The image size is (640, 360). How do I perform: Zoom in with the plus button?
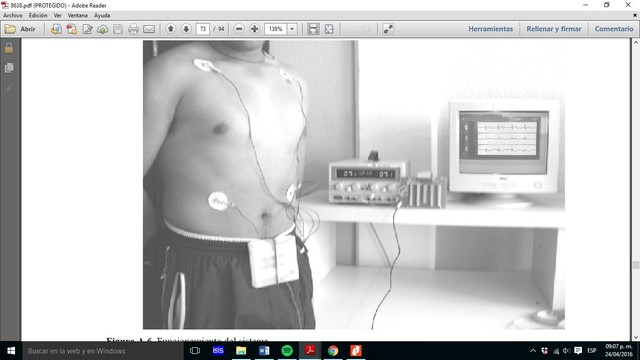click(x=254, y=29)
